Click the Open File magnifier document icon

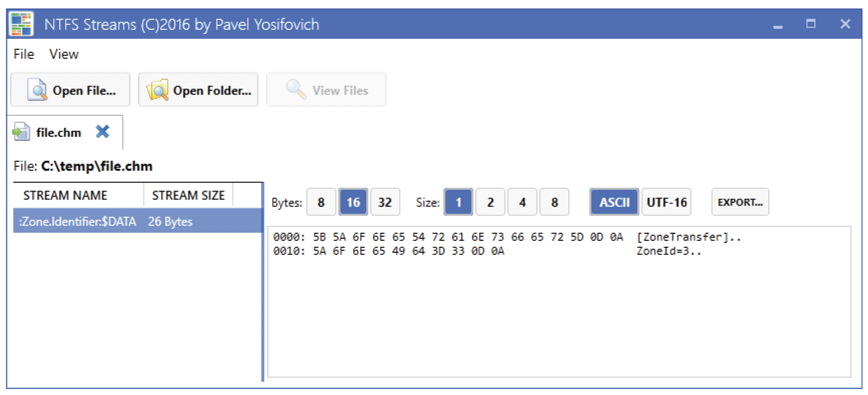coord(37,90)
